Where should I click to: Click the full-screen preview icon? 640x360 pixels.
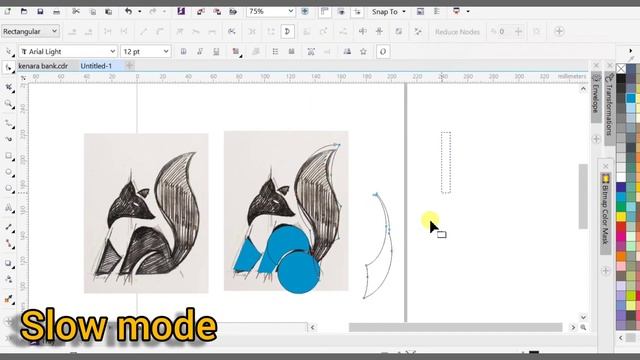(x=305, y=11)
